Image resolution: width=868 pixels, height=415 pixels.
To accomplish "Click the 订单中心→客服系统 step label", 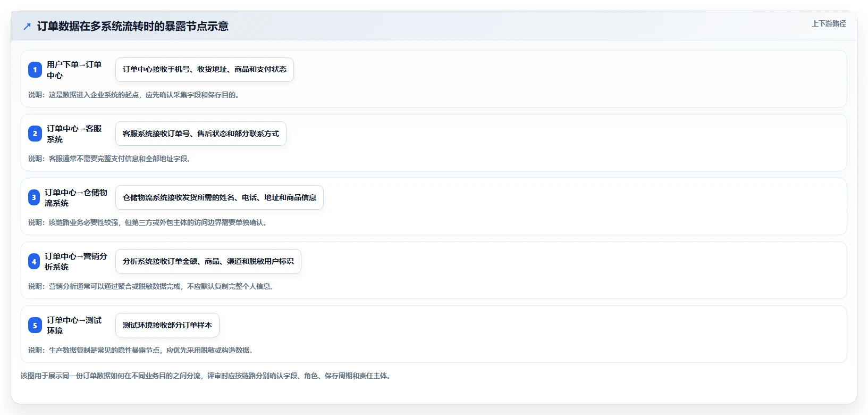I will pos(74,134).
